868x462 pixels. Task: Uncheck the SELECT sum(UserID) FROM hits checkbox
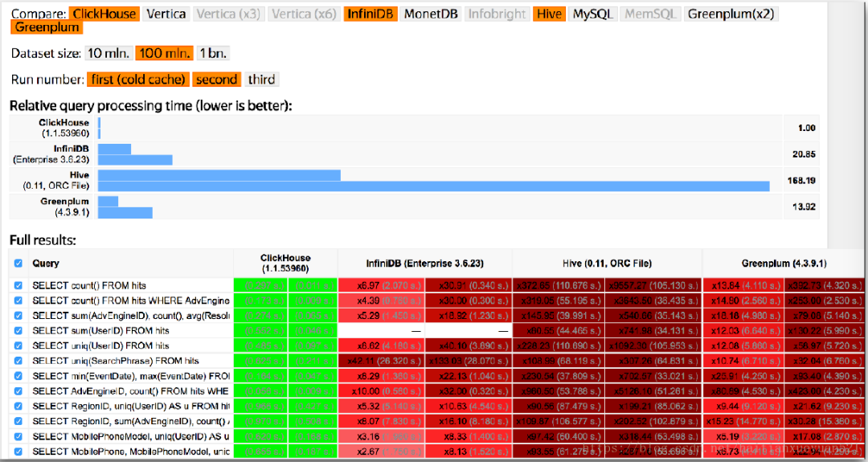click(18, 330)
